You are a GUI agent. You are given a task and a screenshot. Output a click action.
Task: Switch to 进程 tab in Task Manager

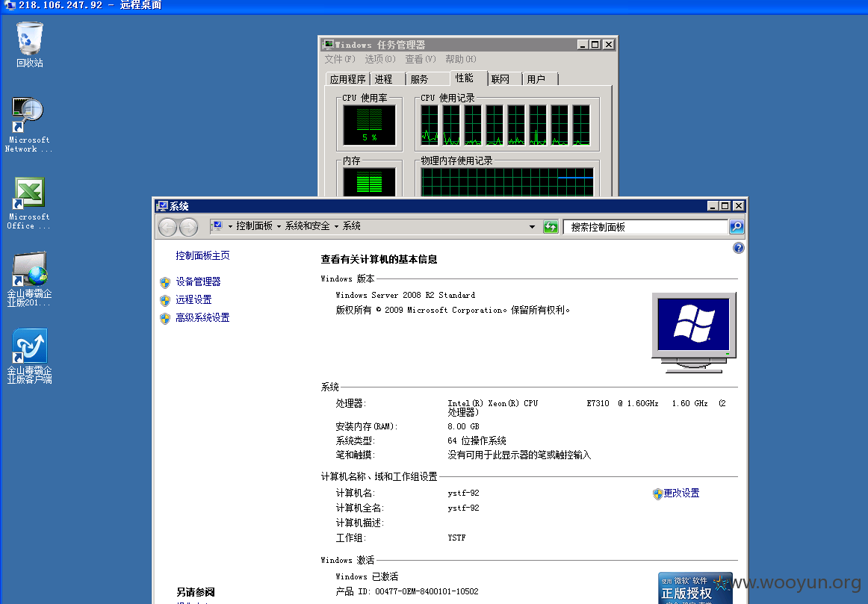click(384, 79)
